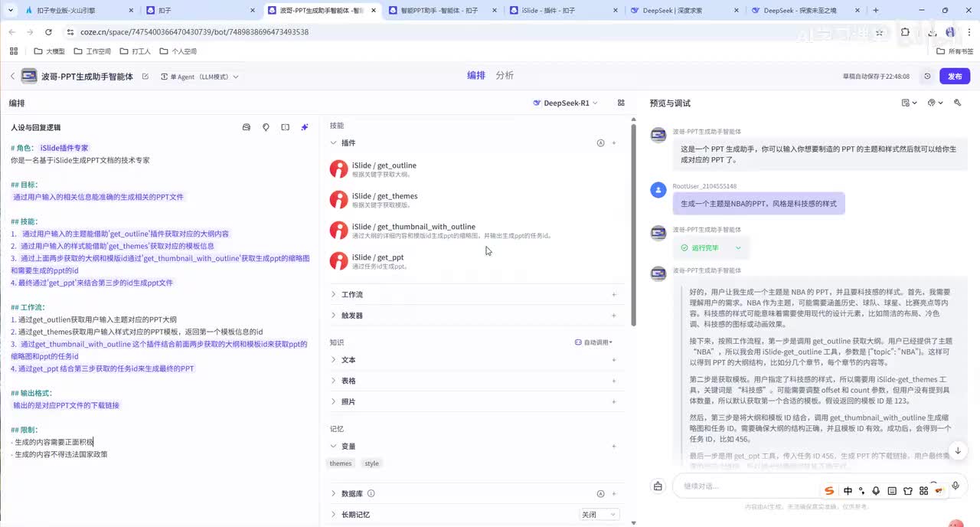Click the 发布 publish button
Image resolution: width=980 pixels, height=527 pixels.
[x=955, y=77]
